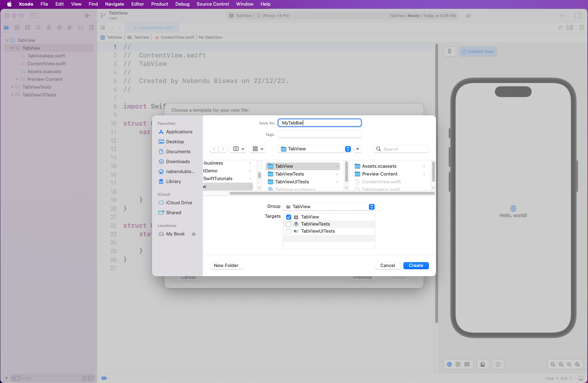The image size is (588, 383).
Task: Show the Project navigator
Action: pyautogui.click(x=6, y=28)
